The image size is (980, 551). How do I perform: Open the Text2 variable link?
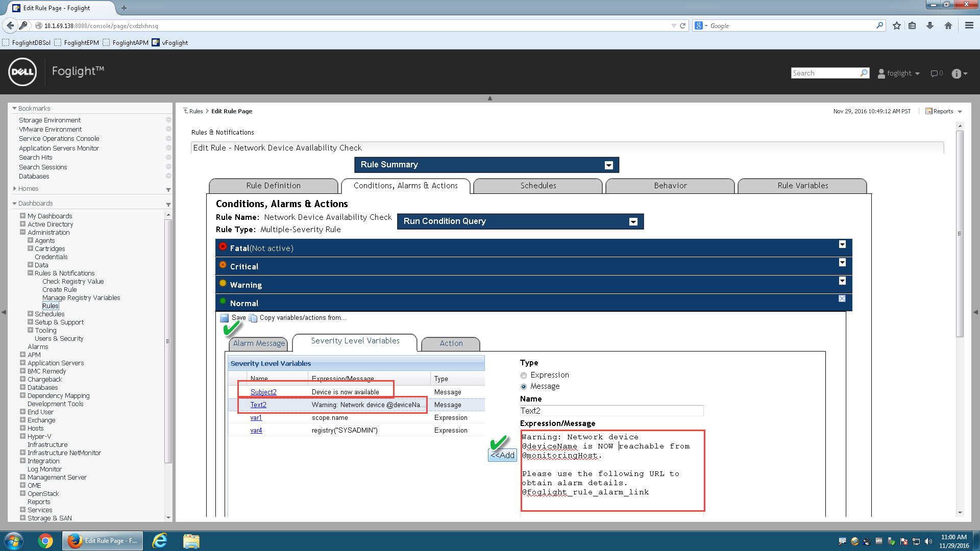click(x=258, y=405)
